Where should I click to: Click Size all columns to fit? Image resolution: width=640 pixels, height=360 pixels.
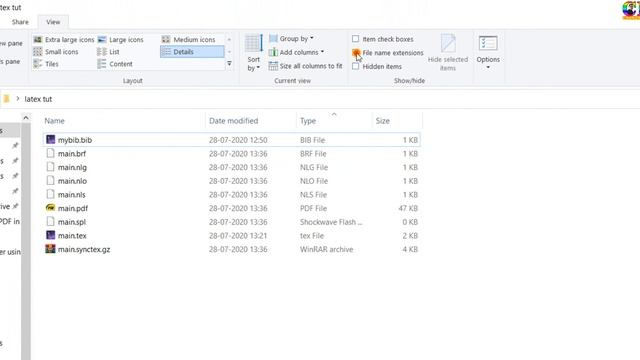tap(305, 66)
